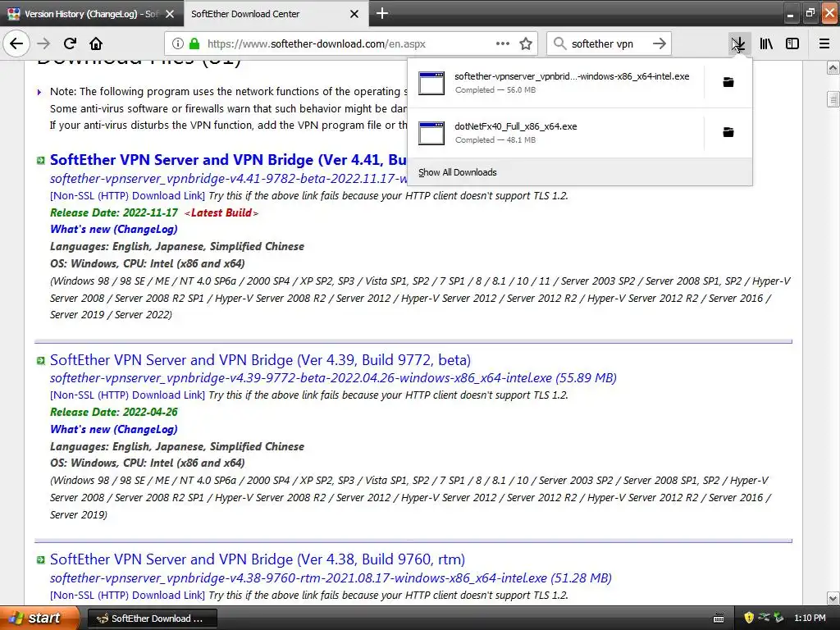Open the downloaded softether-vpnserver exe file
The image size is (840, 630).
tap(555, 83)
